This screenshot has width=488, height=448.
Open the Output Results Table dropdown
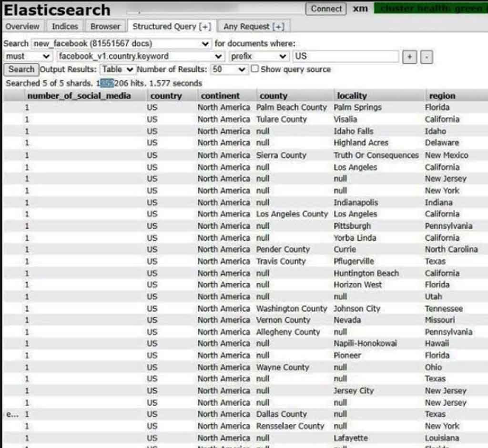117,69
